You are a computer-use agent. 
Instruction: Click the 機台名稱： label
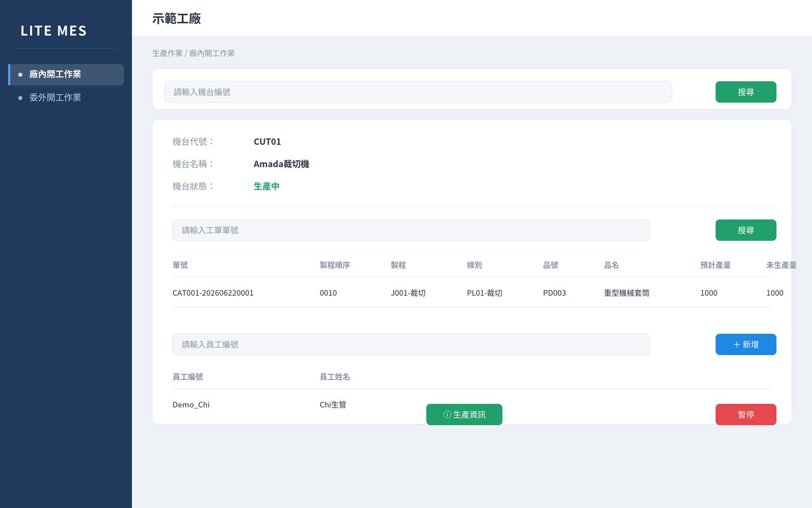pyautogui.click(x=194, y=164)
